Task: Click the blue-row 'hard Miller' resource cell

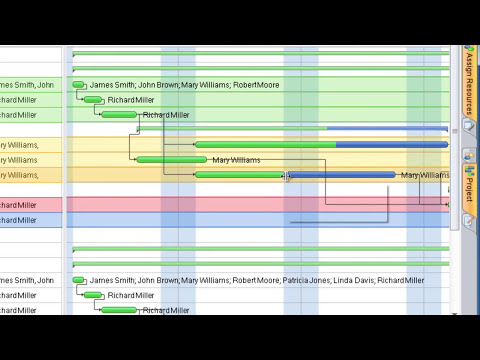Action: [31, 220]
